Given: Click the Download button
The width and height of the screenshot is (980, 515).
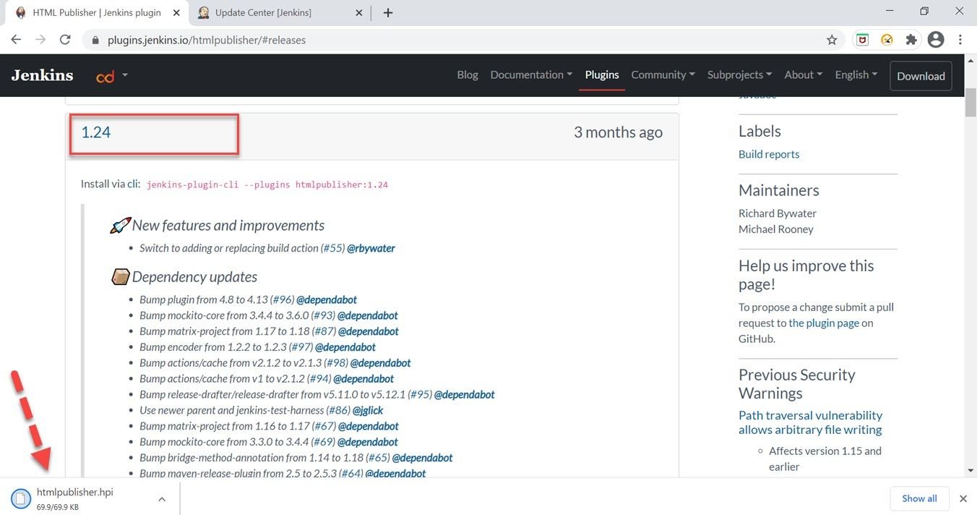Looking at the screenshot, I should pos(921,76).
